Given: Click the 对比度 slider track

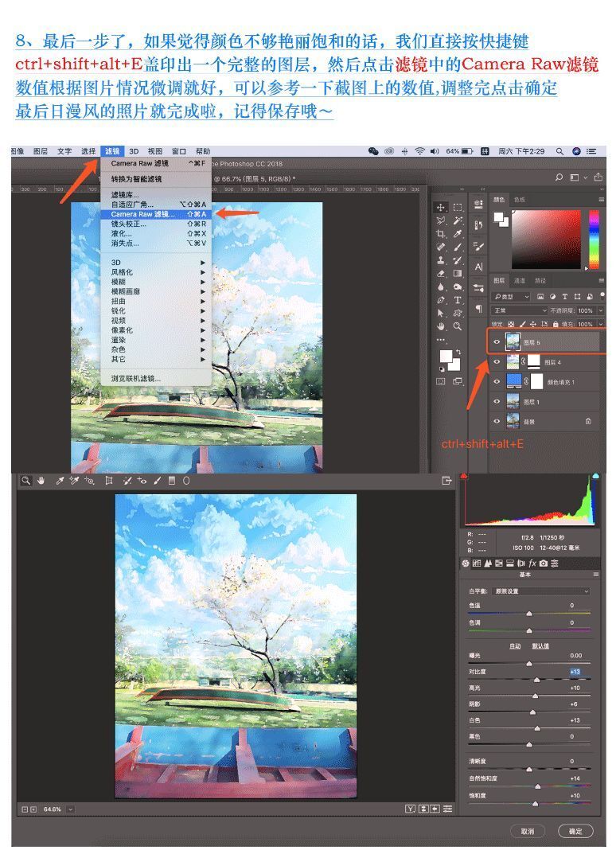Looking at the screenshot, I should [x=529, y=679].
